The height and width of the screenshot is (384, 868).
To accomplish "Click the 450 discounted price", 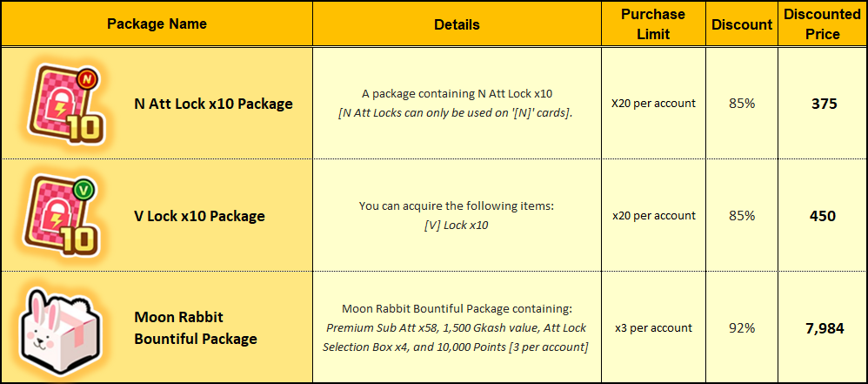I will pos(822,216).
